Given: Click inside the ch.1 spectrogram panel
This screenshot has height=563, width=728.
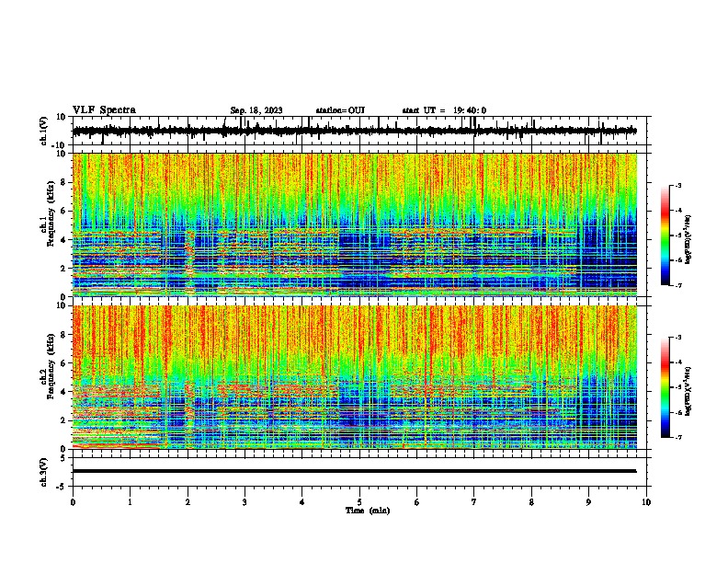Looking at the screenshot, I should pos(355,224).
